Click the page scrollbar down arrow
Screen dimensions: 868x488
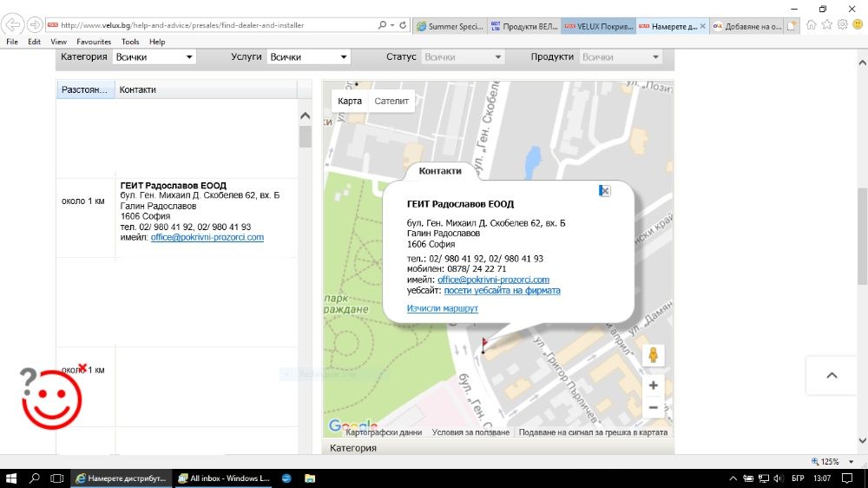(x=862, y=440)
